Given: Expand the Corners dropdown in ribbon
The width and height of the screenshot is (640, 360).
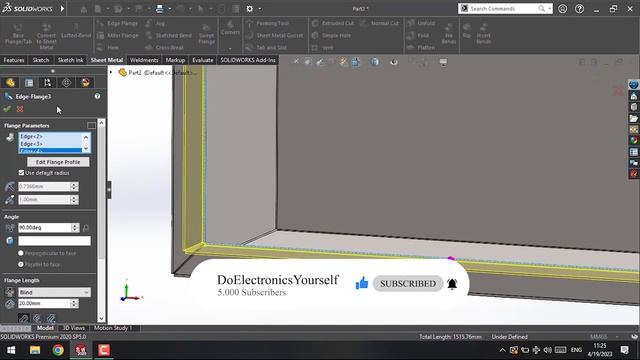Looking at the screenshot, I should click(x=230, y=49).
